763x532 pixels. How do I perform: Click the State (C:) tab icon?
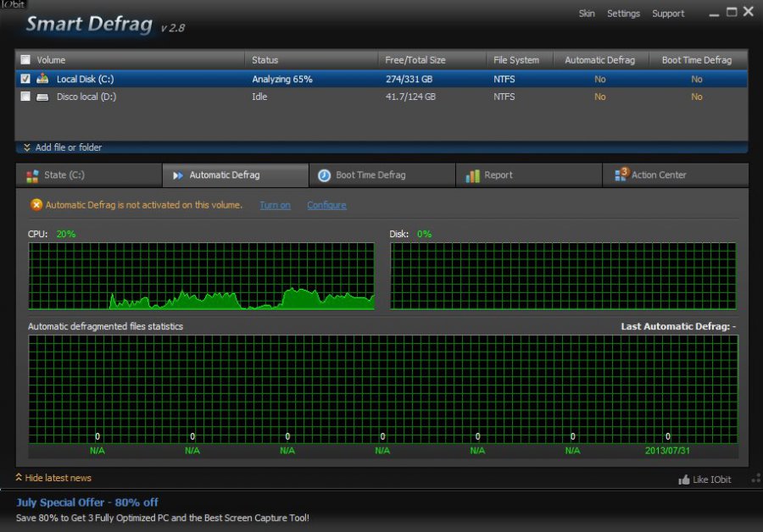coord(32,175)
